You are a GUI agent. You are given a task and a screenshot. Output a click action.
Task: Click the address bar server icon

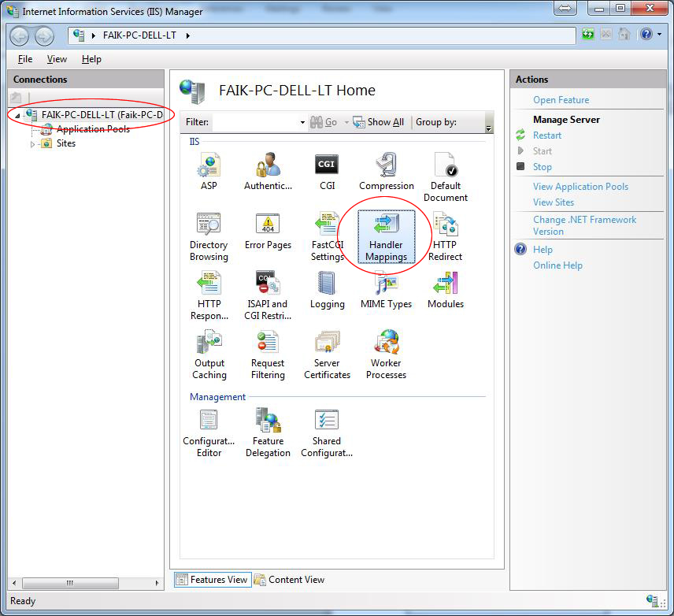pyautogui.click(x=79, y=35)
